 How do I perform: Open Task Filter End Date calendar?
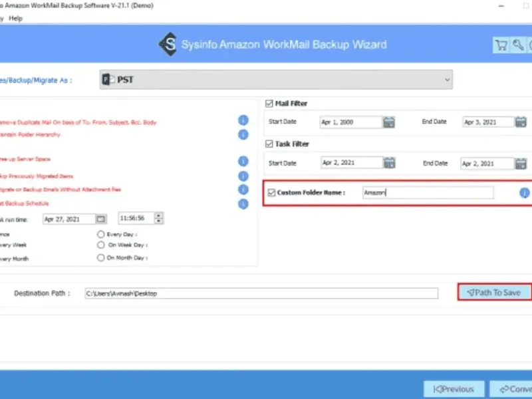[x=521, y=164]
